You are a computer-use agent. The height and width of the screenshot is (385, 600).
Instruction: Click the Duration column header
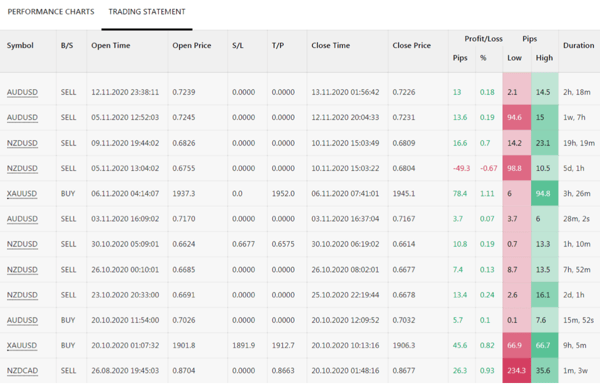(x=579, y=46)
